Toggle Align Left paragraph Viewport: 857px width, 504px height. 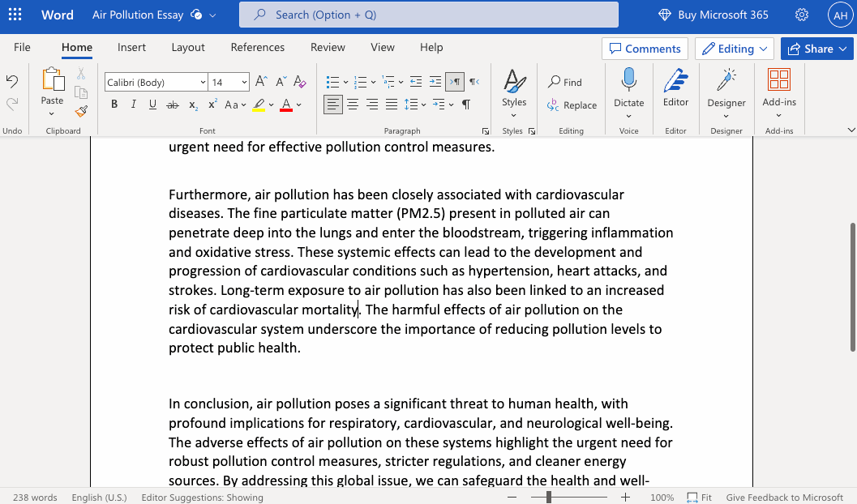(x=333, y=105)
